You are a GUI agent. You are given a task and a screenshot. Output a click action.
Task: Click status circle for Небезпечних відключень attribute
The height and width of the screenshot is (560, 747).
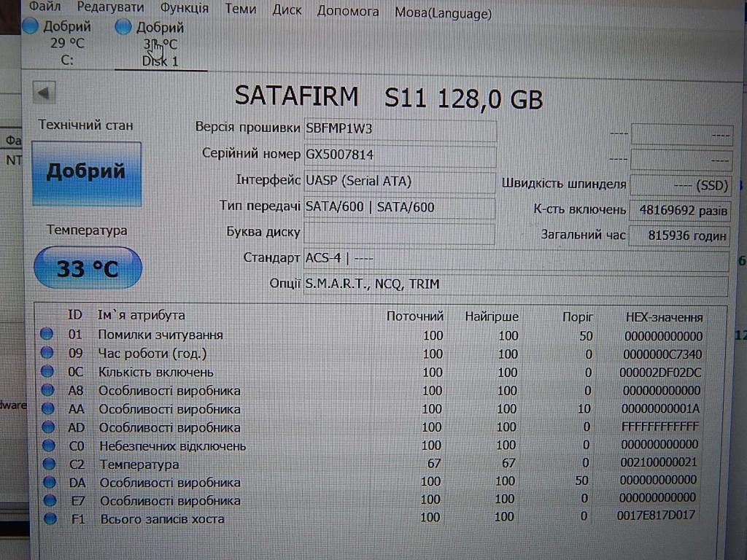coord(48,446)
